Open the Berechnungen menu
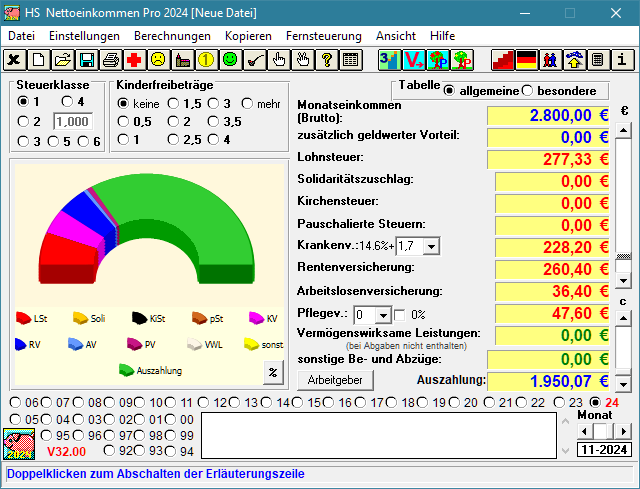Screen dimensions: 640x489 point(172,35)
